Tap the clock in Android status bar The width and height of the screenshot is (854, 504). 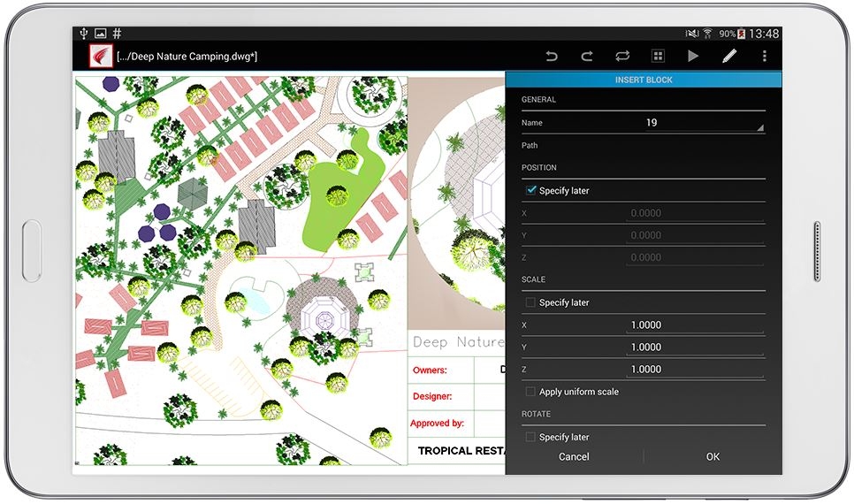pos(764,34)
